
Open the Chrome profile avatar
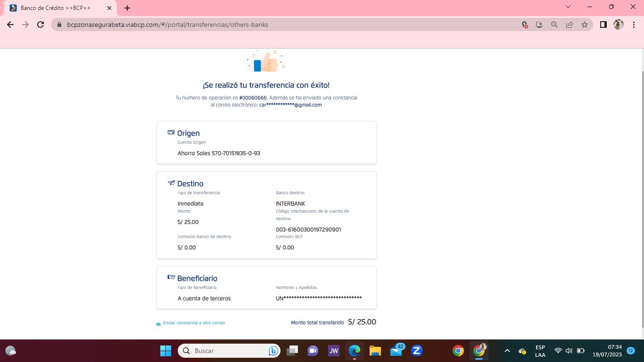(x=618, y=25)
